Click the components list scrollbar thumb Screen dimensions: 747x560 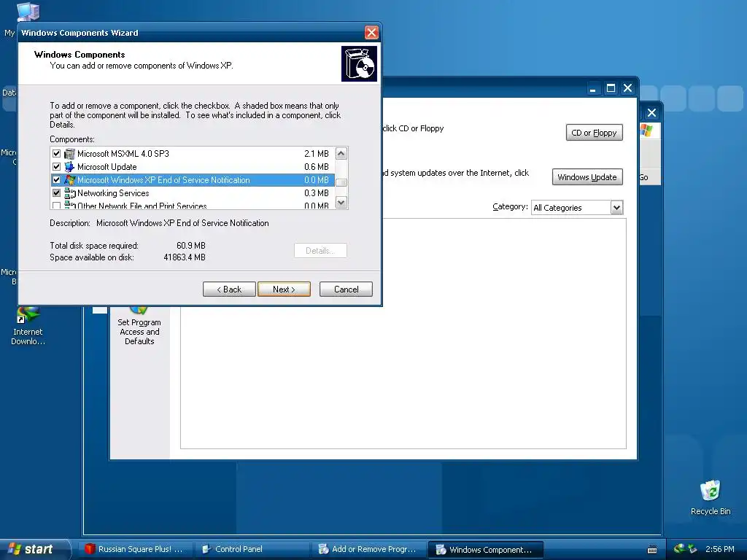pos(341,182)
